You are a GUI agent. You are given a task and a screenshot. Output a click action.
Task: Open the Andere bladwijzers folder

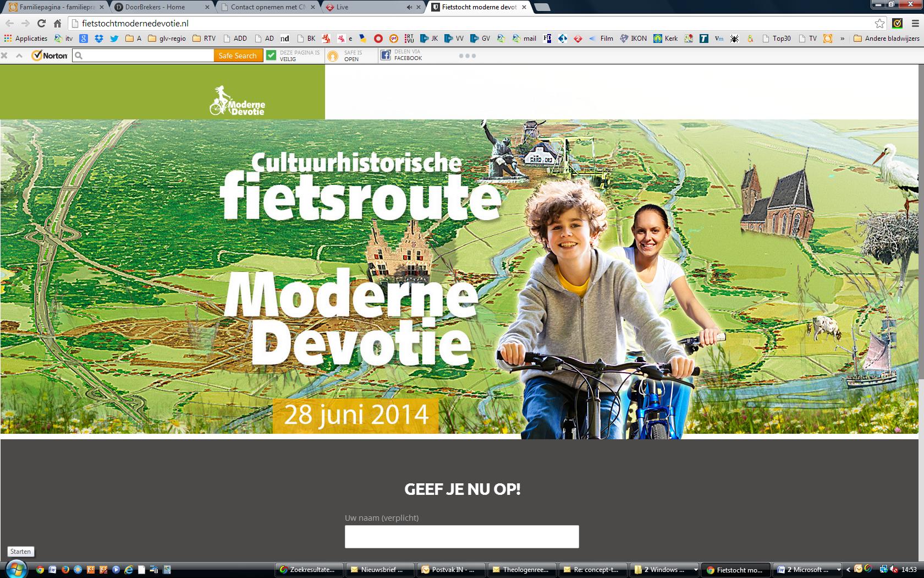pos(886,39)
